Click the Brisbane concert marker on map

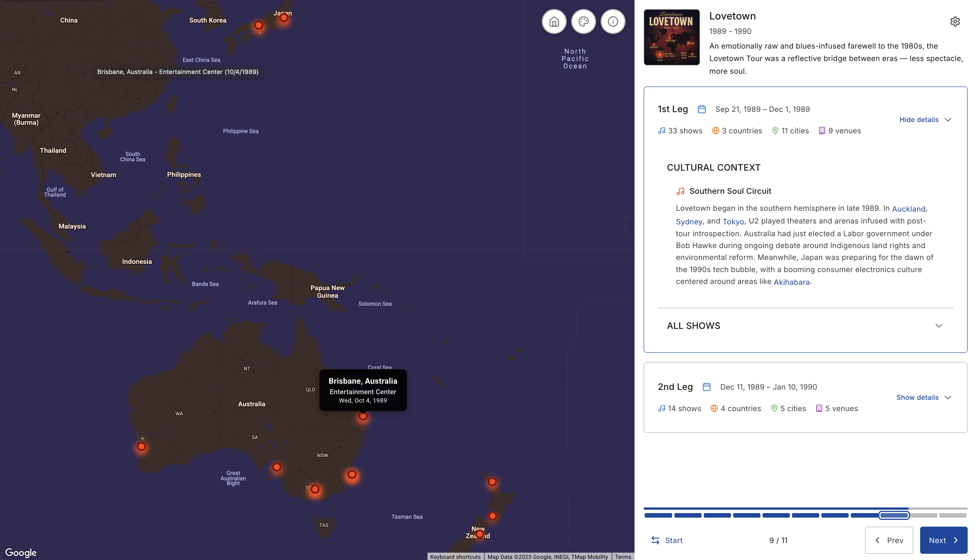pyautogui.click(x=363, y=416)
